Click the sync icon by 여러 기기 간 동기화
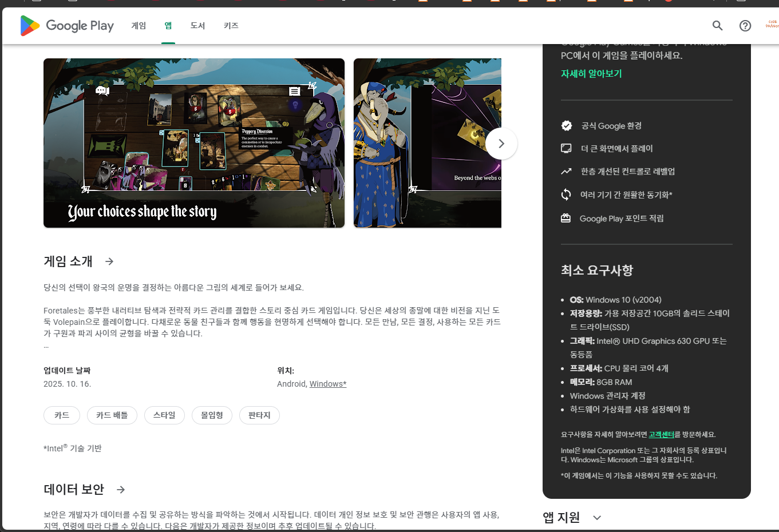The image size is (779, 532). coord(566,195)
